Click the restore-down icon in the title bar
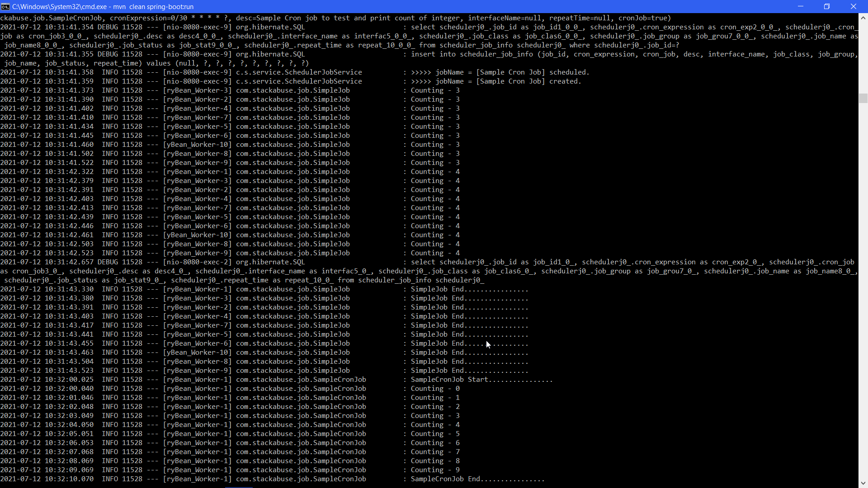This screenshot has width=868, height=488. point(827,6)
